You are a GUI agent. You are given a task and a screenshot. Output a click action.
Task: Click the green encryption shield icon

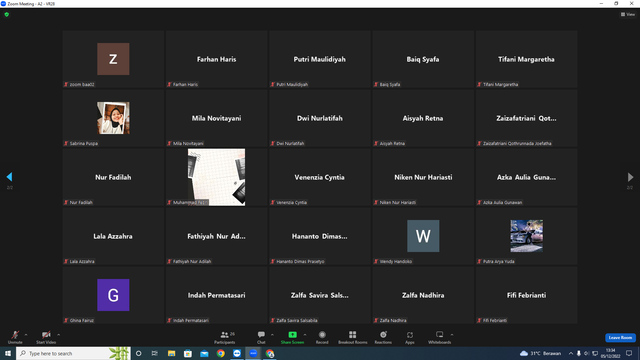click(x=7, y=14)
